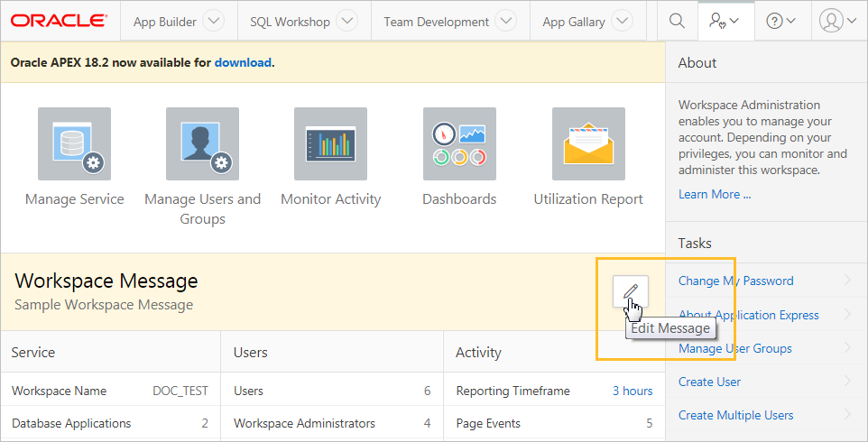Click the pencil Edit Message icon
Image resolution: width=868 pixels, height=442 pixels.
(631, 291)
